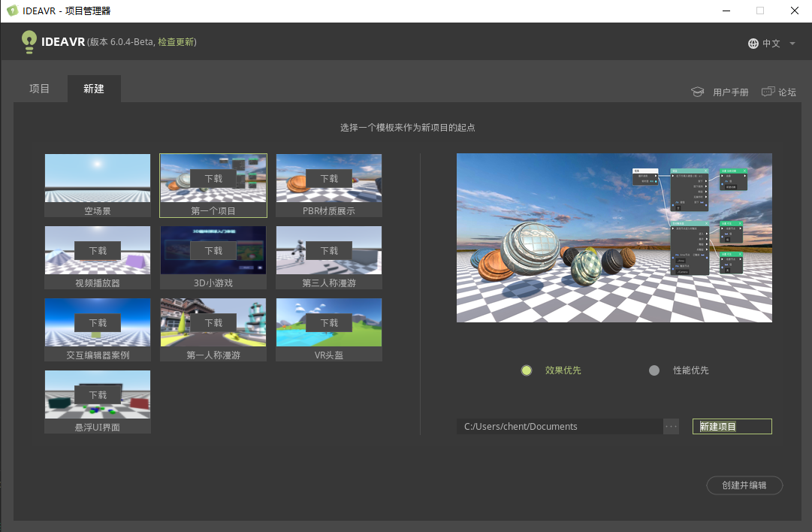Download the VR头盔 template
The width and height of the screenshot is (812, 532).
(x=329, y=322)
